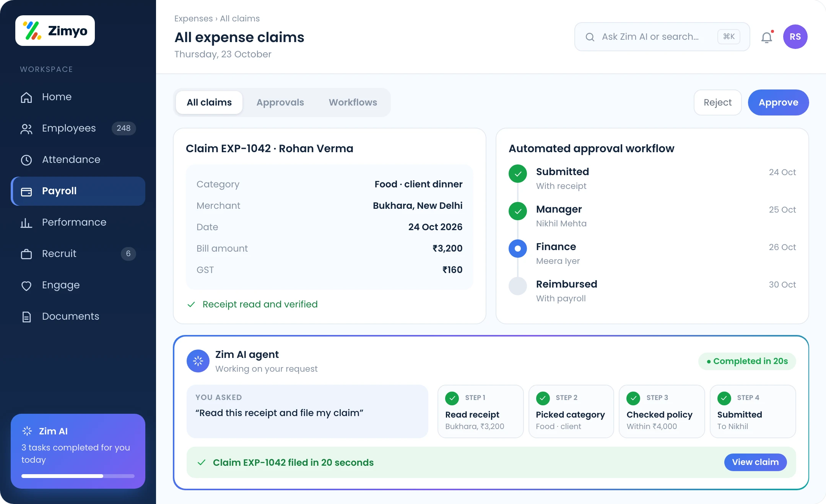
Task: Click the Submitted step green checkmark
Action: [518, 174]
